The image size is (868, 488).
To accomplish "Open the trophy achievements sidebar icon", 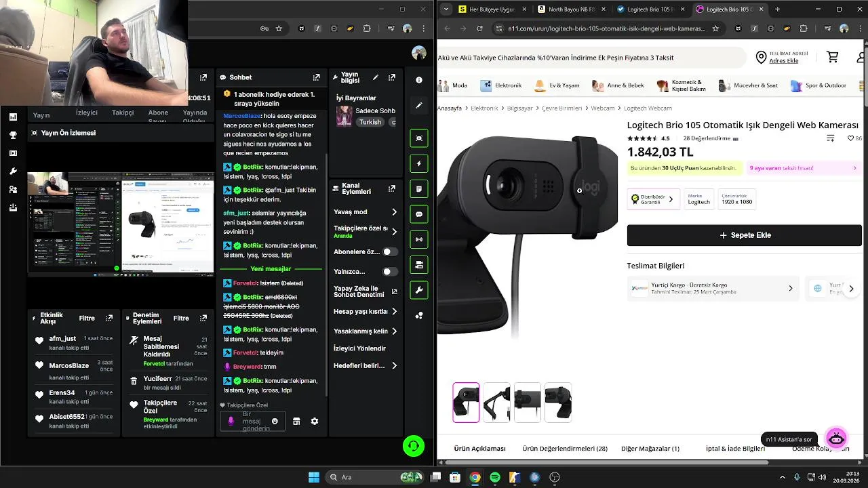I will (13, 135).
